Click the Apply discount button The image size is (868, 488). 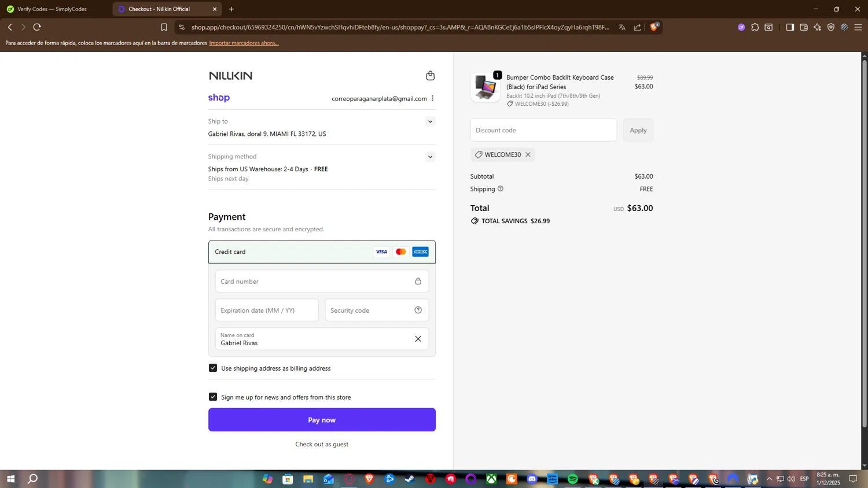coord(638,130)
